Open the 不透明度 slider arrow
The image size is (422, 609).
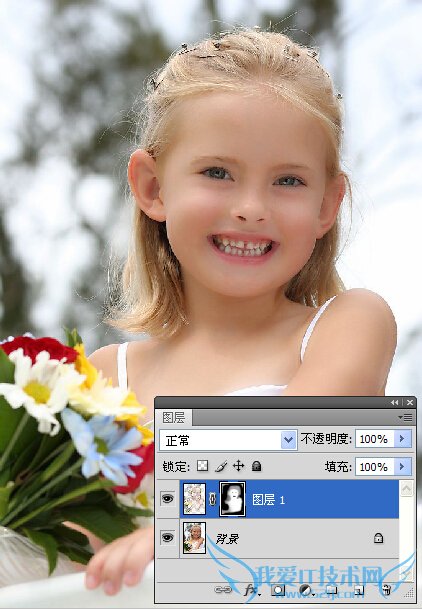[402, 439]
